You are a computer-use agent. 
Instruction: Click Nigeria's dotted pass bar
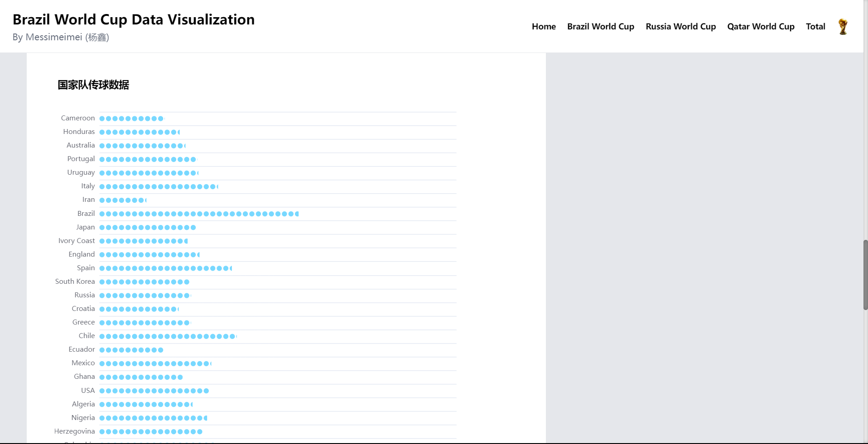click(x=153, y=418)
